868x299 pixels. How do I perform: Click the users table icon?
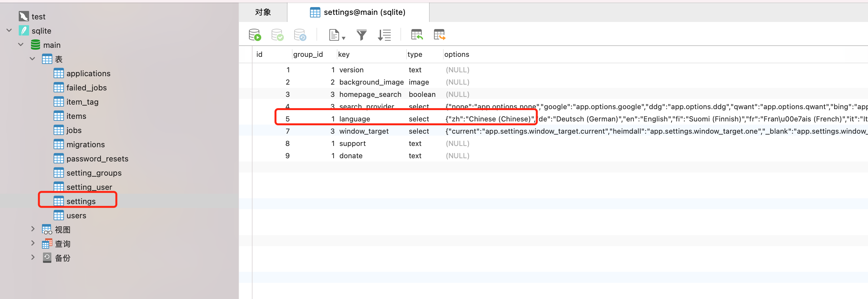point(59,215)
